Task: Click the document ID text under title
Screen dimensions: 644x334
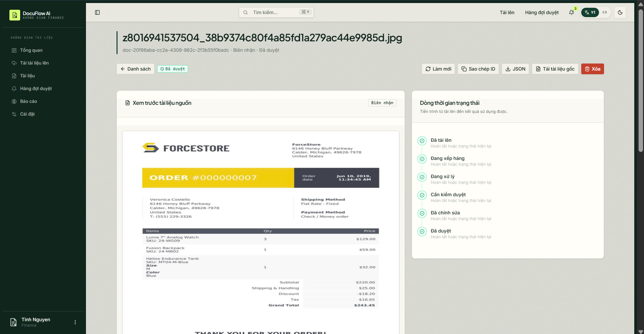Action: click(176, 50)
